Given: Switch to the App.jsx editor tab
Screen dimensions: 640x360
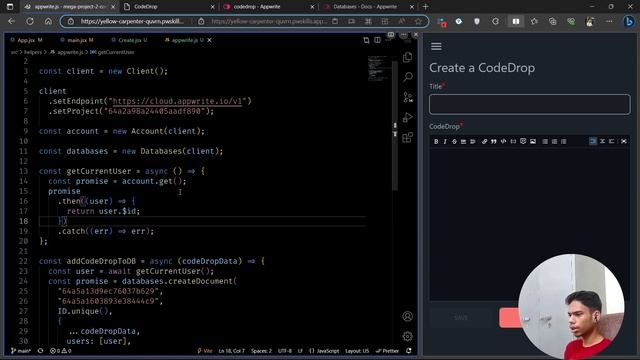Looking at the screenshot, I should click(26, 40).
